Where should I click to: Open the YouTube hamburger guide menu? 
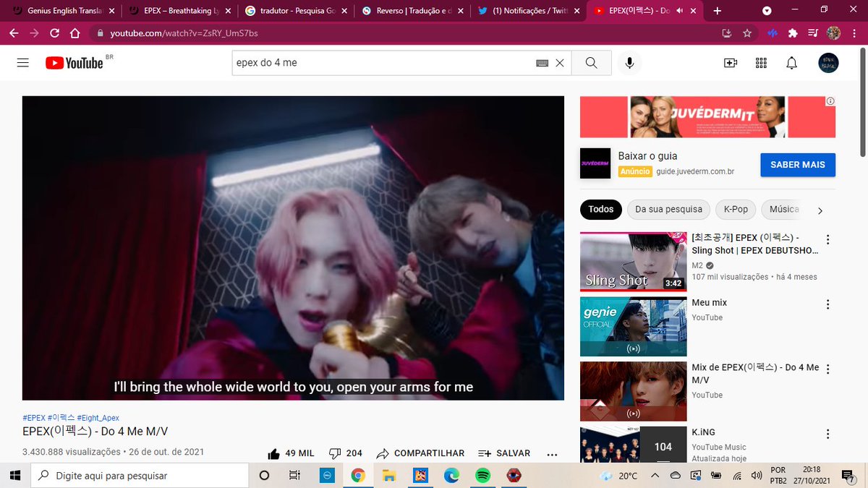[23, 63]
